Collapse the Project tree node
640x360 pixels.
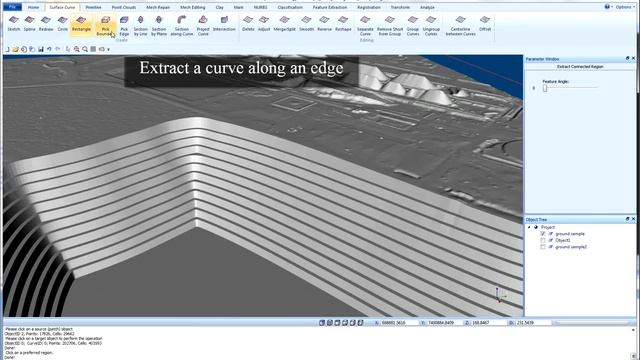tap(529, 227)
